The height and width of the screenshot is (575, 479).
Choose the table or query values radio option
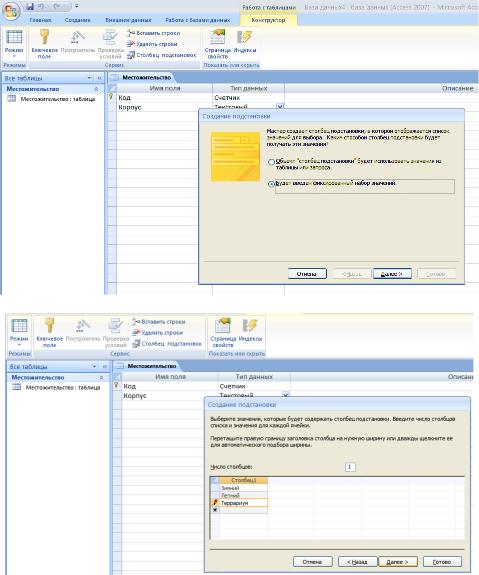click(271, 162)
